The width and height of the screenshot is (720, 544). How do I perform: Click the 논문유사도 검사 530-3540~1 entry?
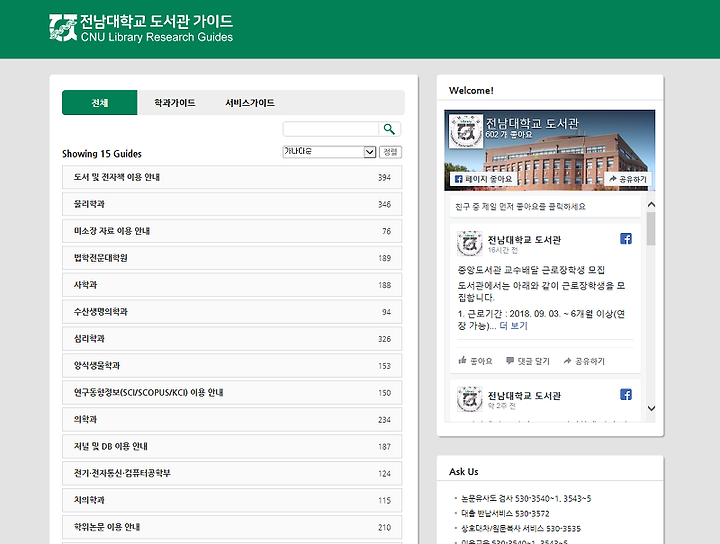point(526,499)
